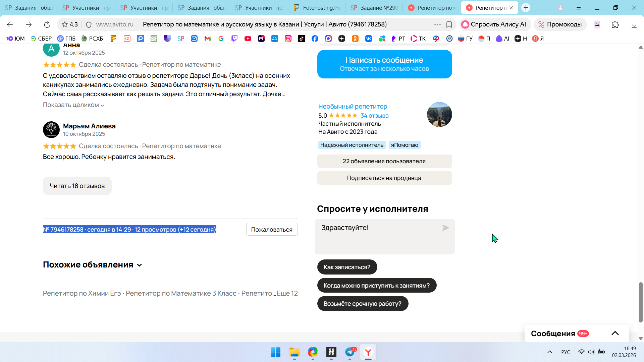
Task: Click the Написать сообщение button
Action: click(384, 64)
